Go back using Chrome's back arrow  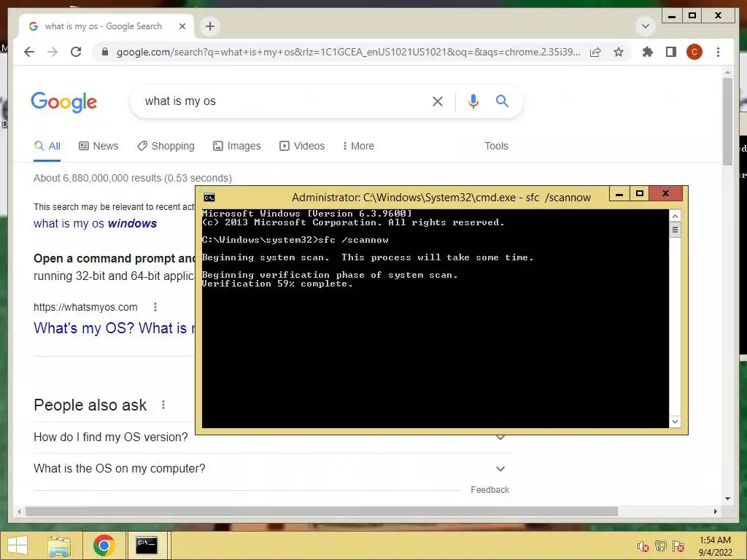pos(29,52)
